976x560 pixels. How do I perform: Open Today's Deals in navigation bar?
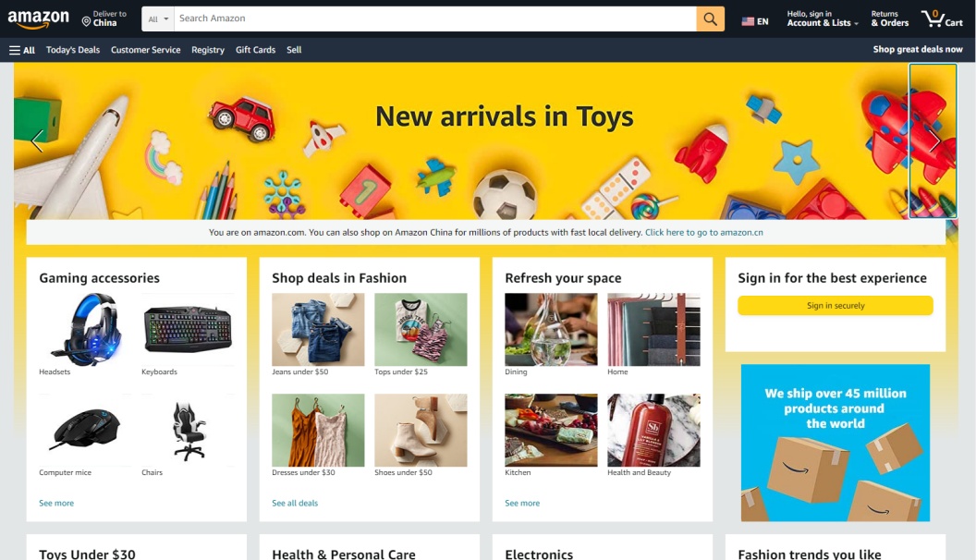point(73,50)
